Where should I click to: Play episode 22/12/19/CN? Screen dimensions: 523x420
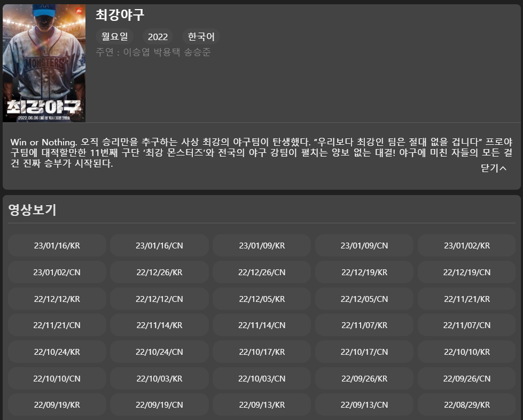[x=466, y=272]
